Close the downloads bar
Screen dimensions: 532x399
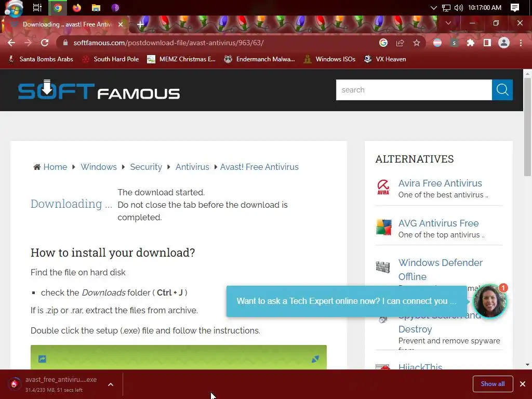point(523,384)
